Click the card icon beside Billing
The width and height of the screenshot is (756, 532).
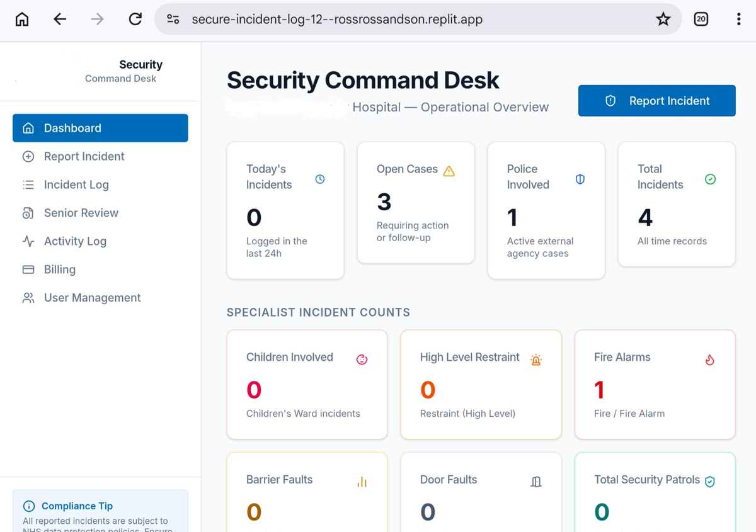click(x=28, y=269)
